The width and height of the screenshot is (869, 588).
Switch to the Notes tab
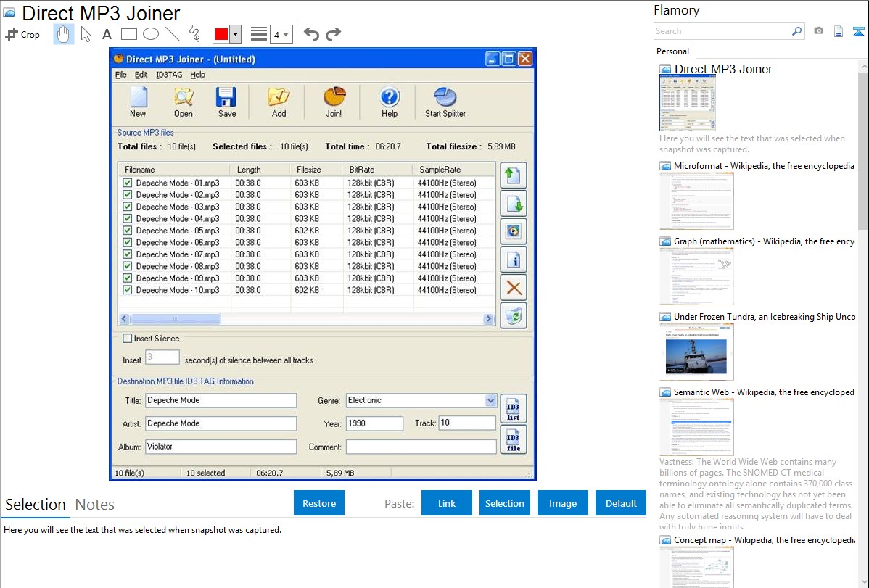95,505
